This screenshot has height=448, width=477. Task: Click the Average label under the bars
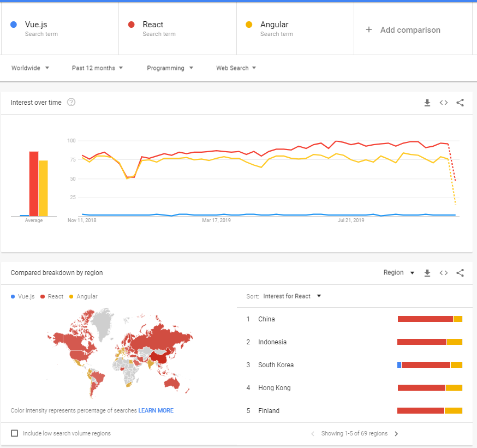(34, 220)
